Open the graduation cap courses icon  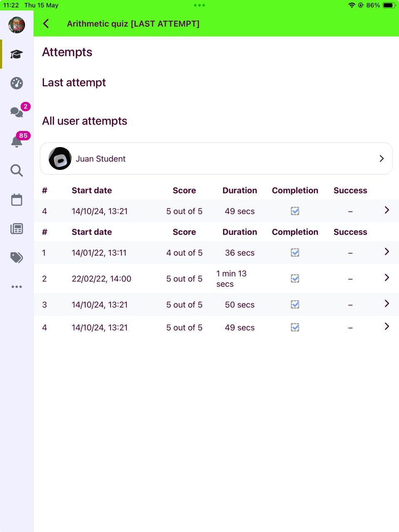[x=17, y=54]
